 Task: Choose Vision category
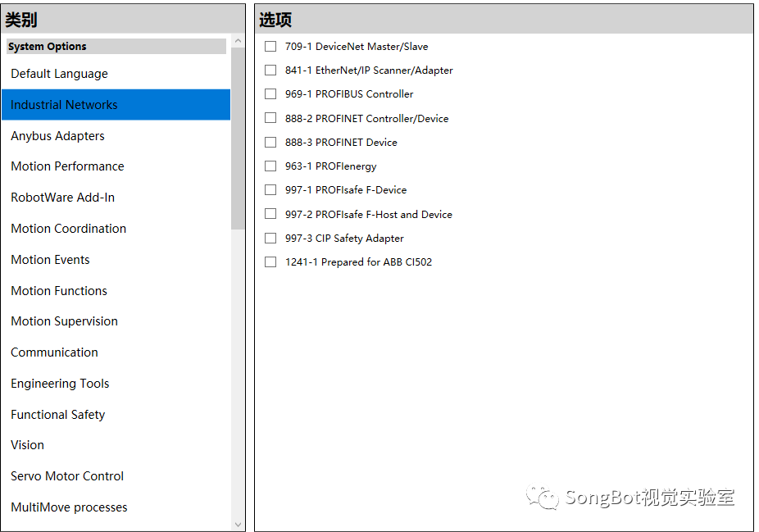(x=116, y=445)
